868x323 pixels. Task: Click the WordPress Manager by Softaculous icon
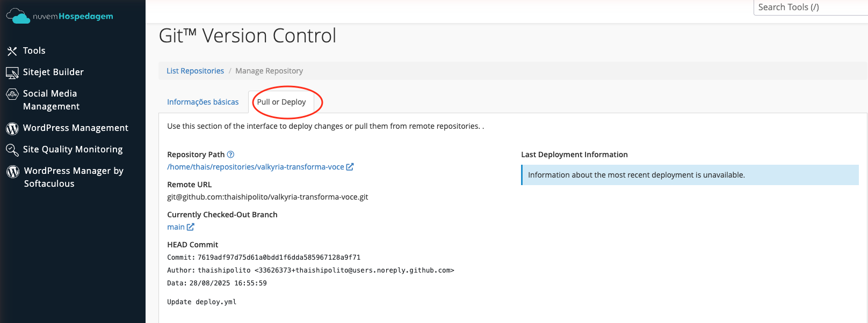click(12, 172)
